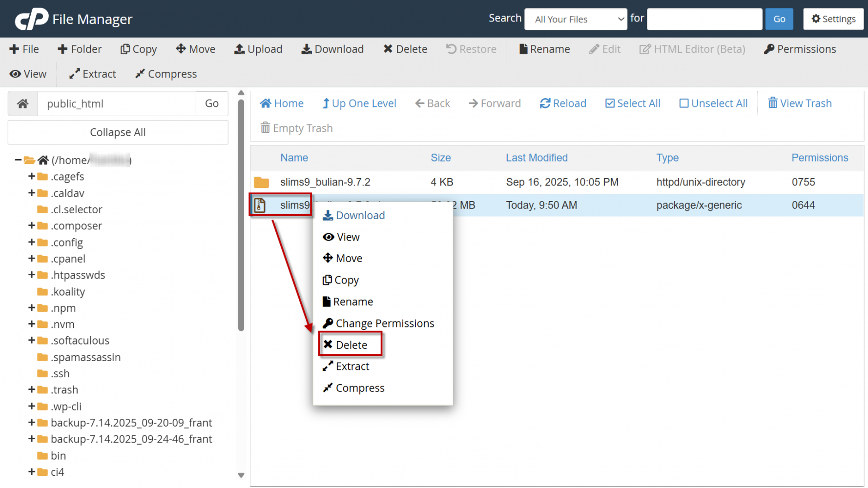Screen dimensions: 868x488
Task: Click the zip archive file icon
Action: pos(260,205)
